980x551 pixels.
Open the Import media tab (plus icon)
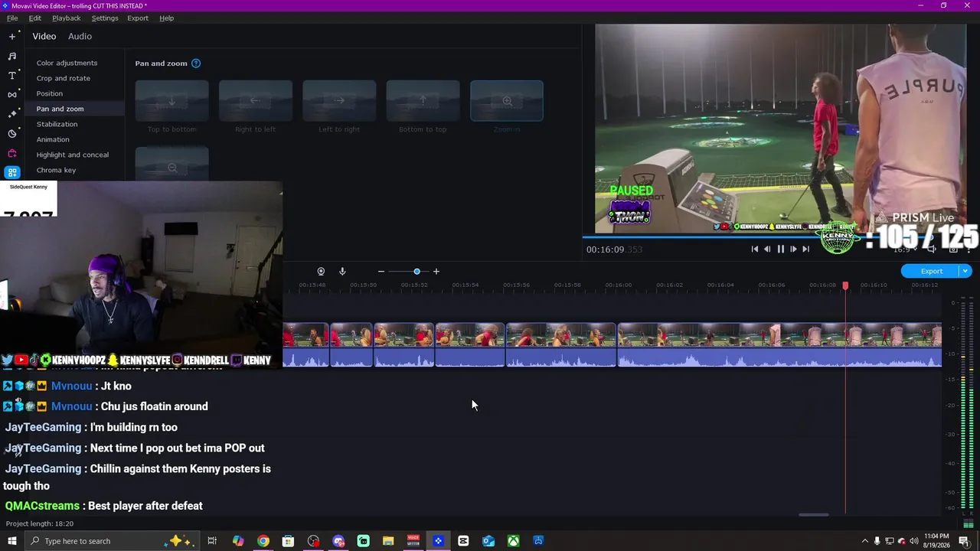12,36
